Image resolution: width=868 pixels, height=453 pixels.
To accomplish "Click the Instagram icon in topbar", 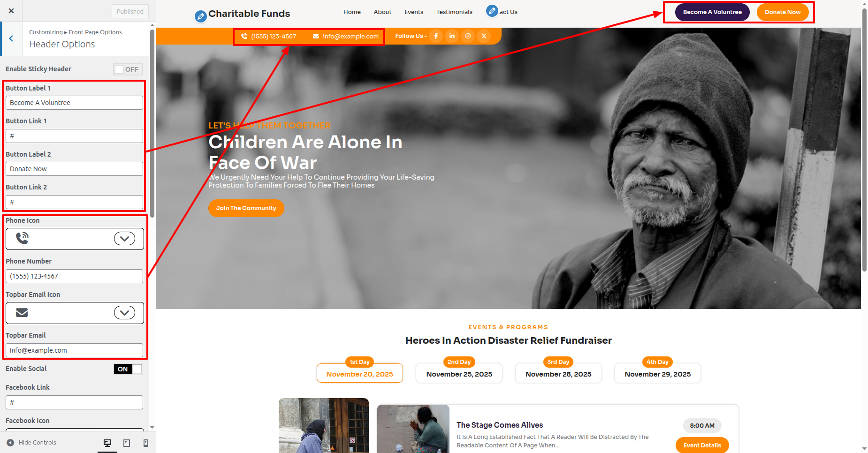I will [468, 36].
